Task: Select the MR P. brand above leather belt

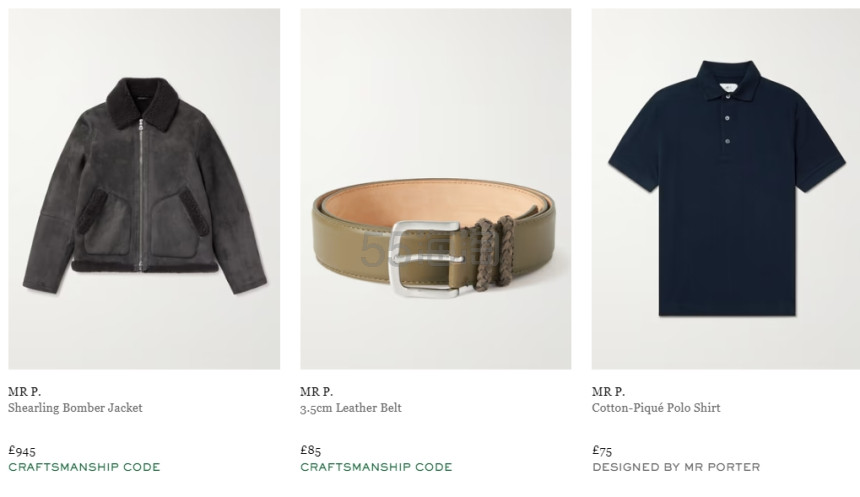Action: (x=316, y=392)
